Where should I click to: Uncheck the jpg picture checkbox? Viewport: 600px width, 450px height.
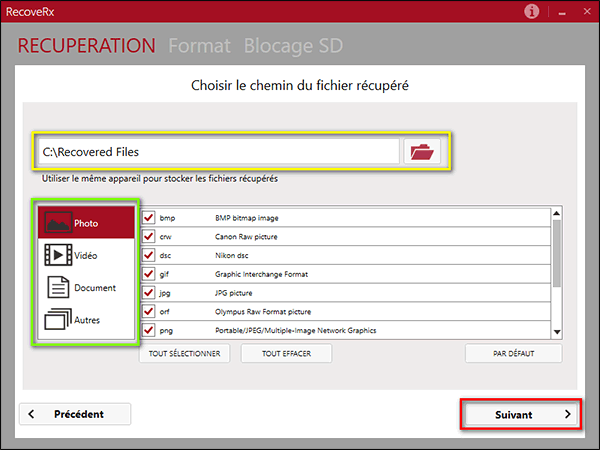pos(149,293)
